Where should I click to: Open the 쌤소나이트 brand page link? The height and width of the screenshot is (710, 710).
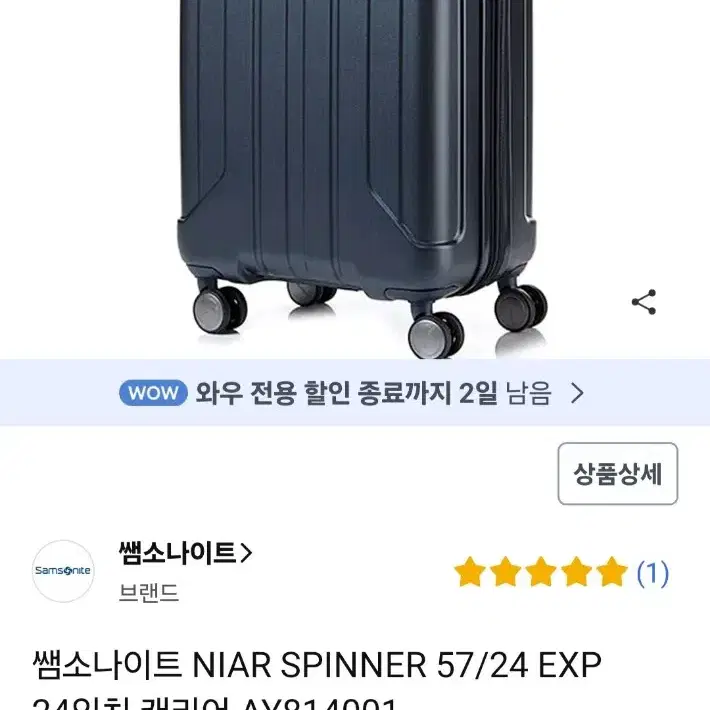pos(185,553)
